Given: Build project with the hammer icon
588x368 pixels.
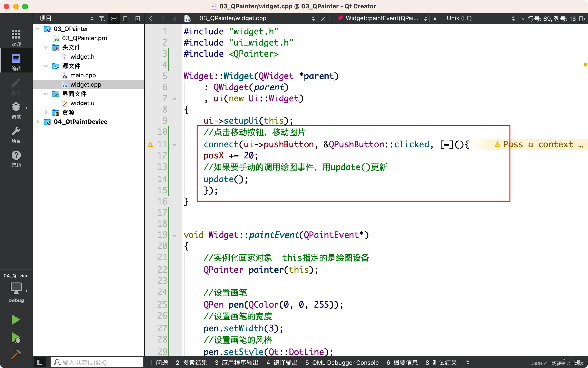Looking at the screenshot, I should click(x=16, y=355).
